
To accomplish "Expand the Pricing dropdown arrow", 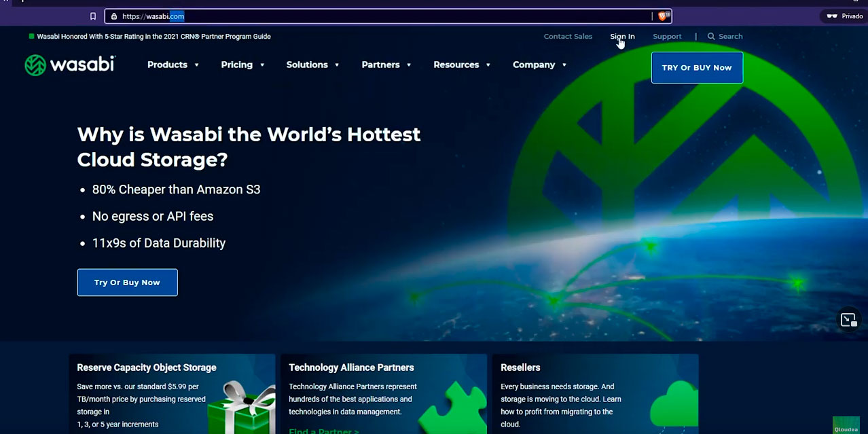I will (262, 65).
